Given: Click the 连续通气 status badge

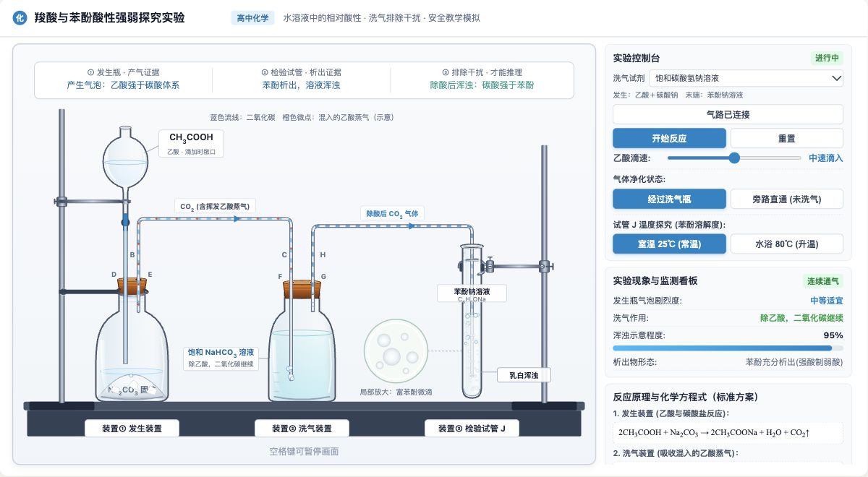Looking at the screenshot, I should click(823, 281).
